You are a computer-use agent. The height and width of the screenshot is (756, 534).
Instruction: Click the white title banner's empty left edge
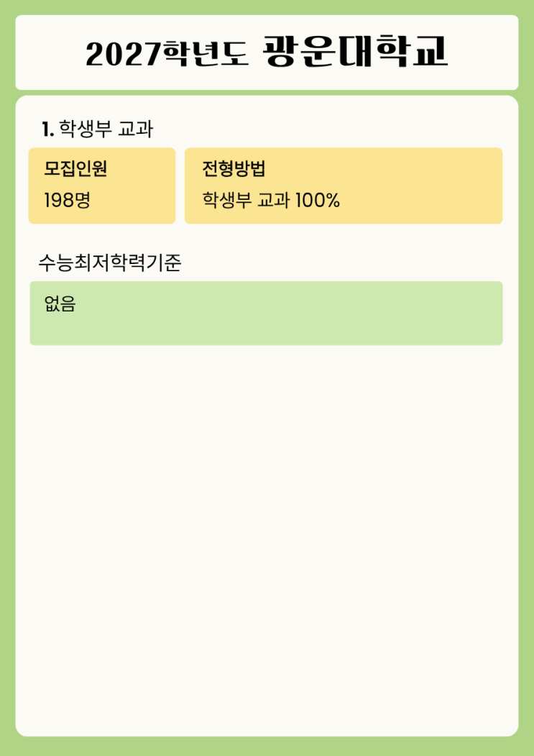pyautogui.click(x=43, y=53)
